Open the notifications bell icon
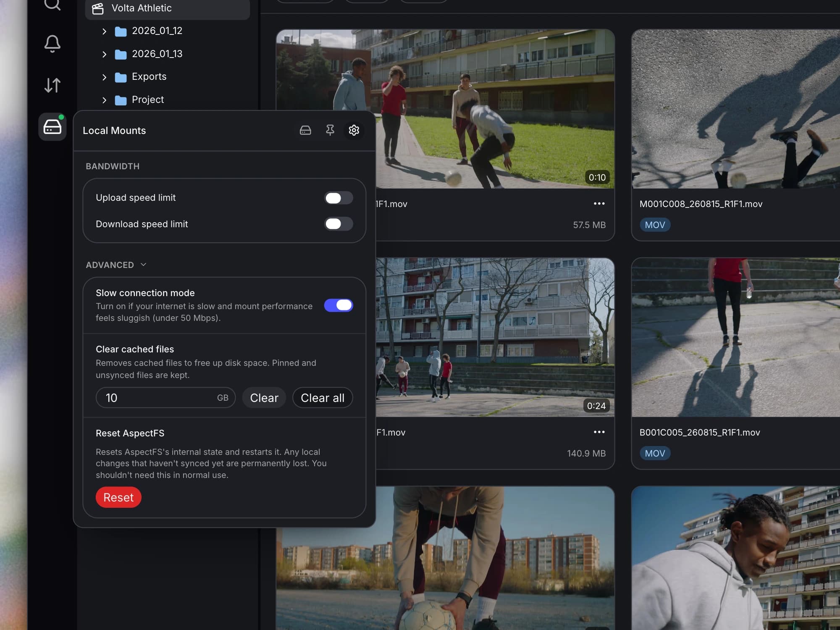This screenshot has height=630, width=840. pyautogui.click(x=52, y=44)
